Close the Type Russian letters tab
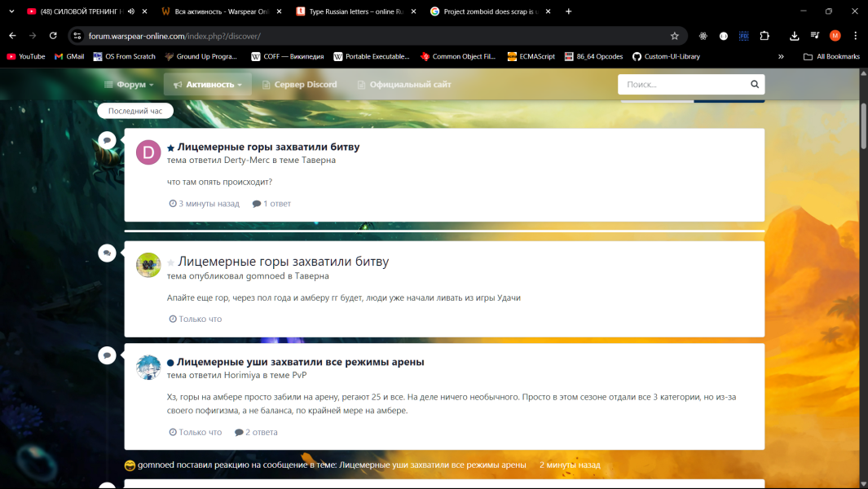The height and width of the screenshot is (489, 868). pos(413,11)
